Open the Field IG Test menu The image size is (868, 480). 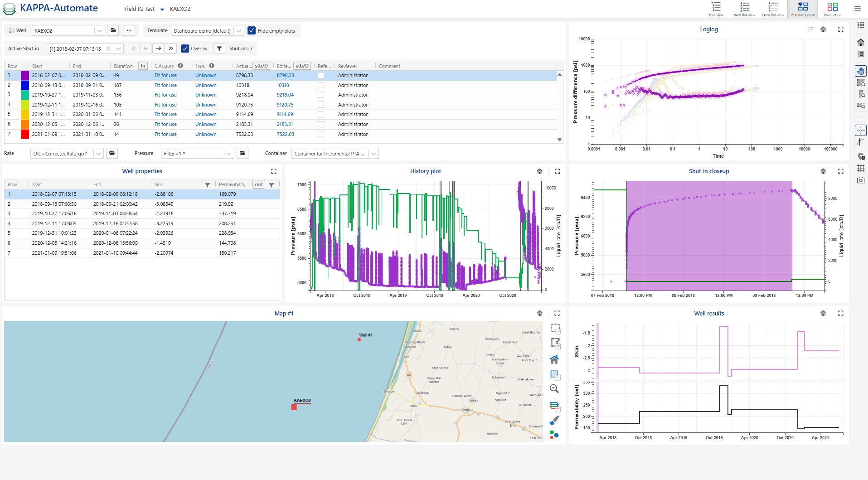tap(162, 9)
